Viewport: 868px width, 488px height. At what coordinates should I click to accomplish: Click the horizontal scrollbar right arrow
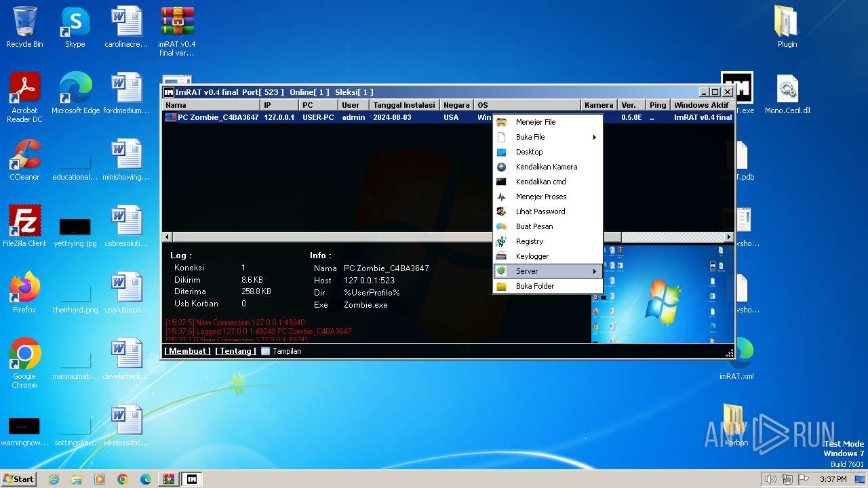click(x=729, y=237)
